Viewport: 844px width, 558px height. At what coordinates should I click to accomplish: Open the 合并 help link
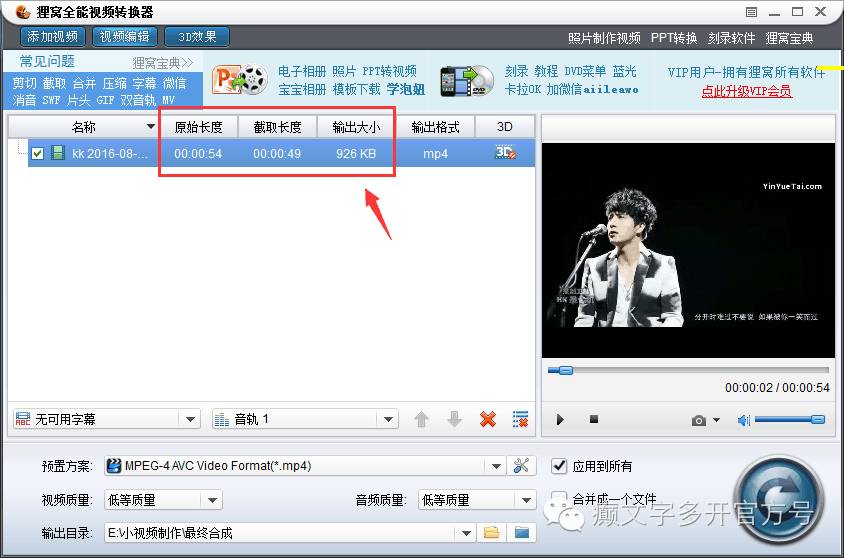pyautogui.click(x=85, y=83)
